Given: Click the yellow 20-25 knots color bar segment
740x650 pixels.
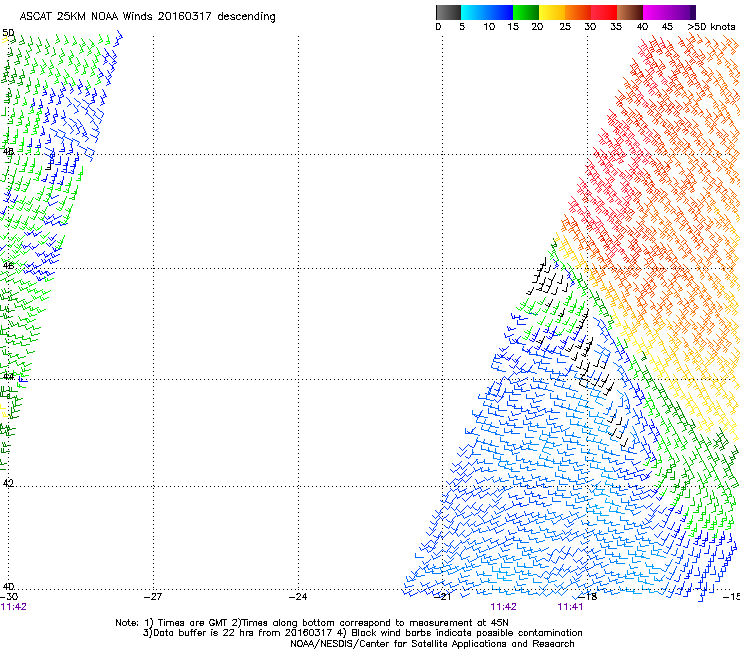Looking at the screenshot, I should [552, 12].
